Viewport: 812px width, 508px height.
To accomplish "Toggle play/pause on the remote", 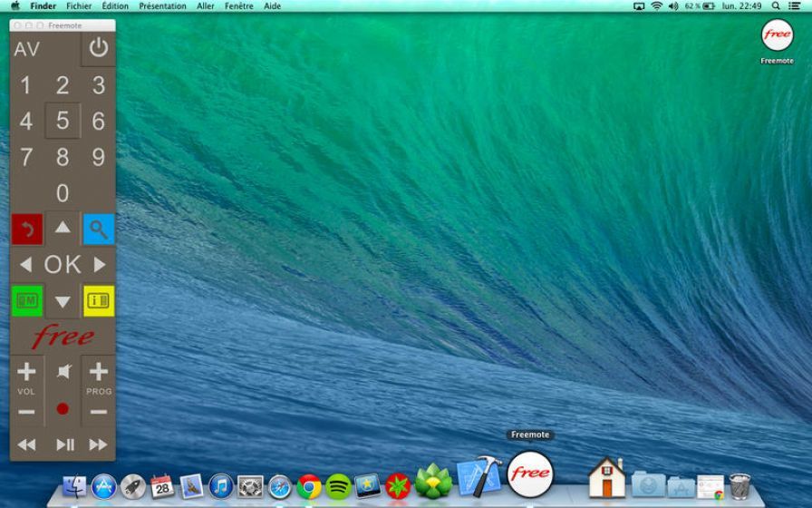I will (x=64, y=444).
